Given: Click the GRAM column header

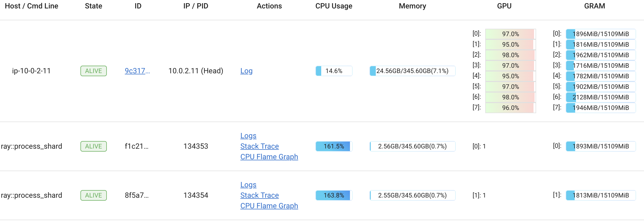Looking at the screenshot, I should point(594,6).
